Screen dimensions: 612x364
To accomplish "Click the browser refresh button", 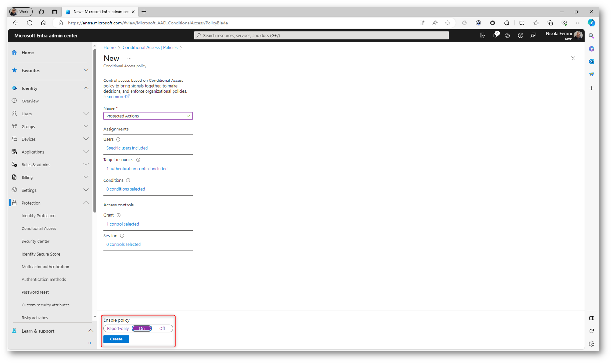I will point(30,23).
